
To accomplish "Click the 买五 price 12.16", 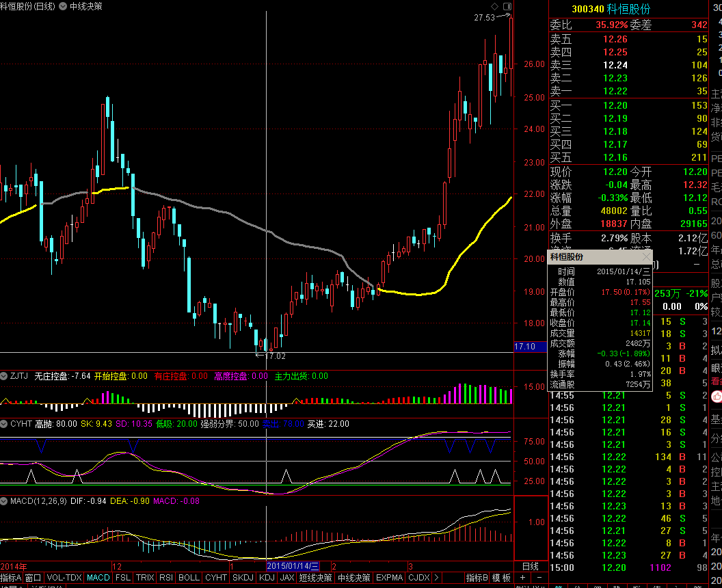I will coord(615,157).
